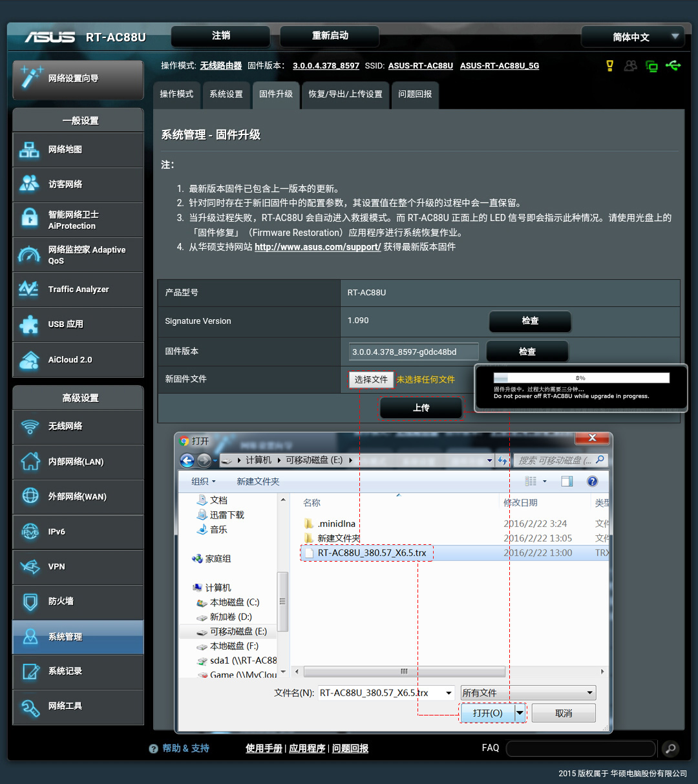Select the RT-AC88U_380.57_X6.5.trx file
This screenshot has width=698, height=784.
pyautogui.click(x=371, y=553)
